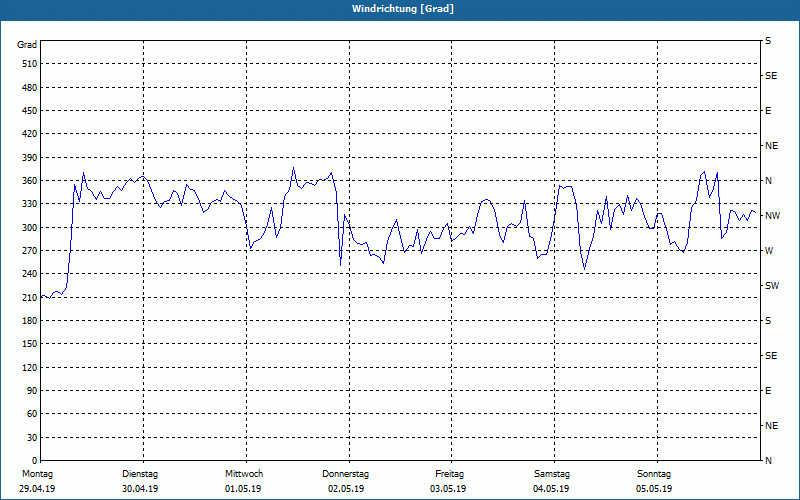Select the 30 degree axis label
This screenshot has height=500, width=800.
(32, 437)
